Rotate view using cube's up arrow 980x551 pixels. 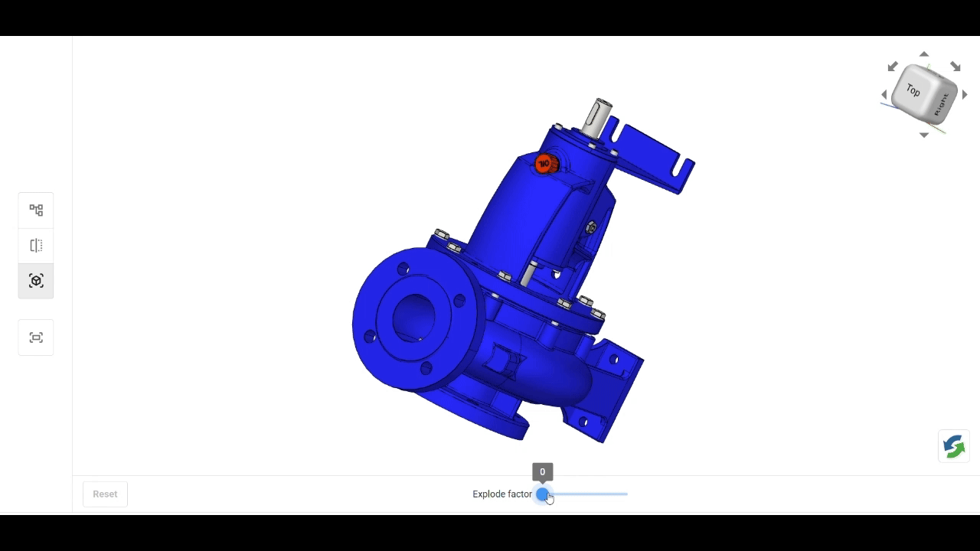pos(924,54)
